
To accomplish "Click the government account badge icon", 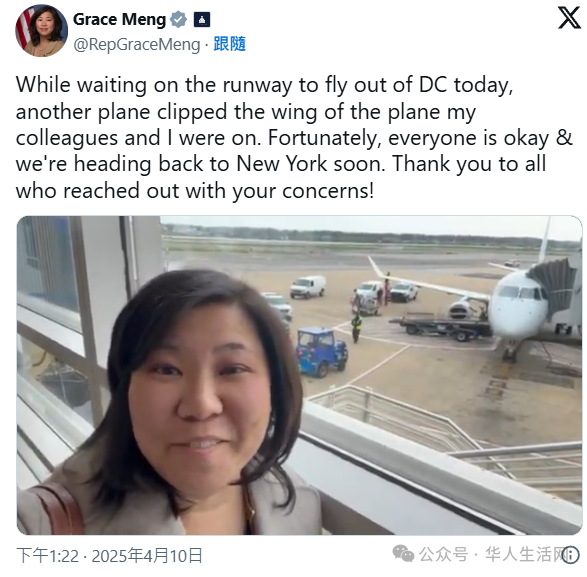I will tap(202, 19).
